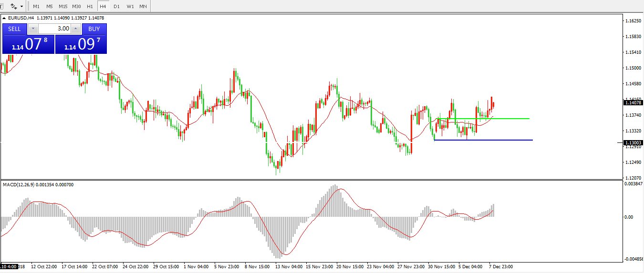Set the chart to W1 weekly timeframe
Screen dimensions: 644x273
130,7
